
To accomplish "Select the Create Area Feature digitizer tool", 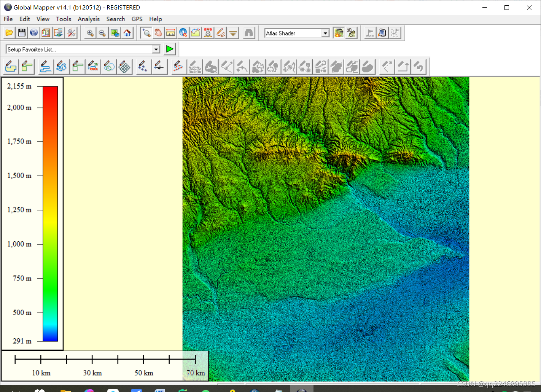I will [x=11, y=67].
